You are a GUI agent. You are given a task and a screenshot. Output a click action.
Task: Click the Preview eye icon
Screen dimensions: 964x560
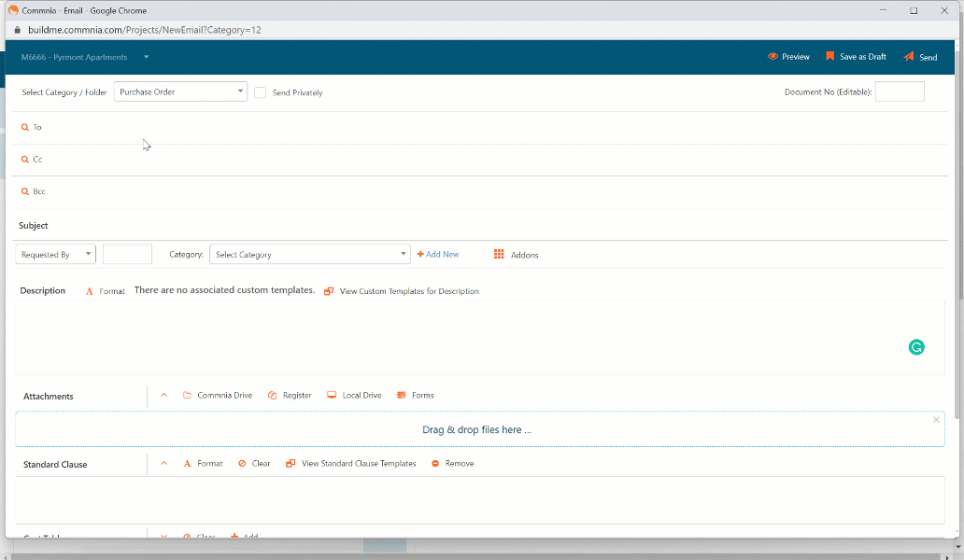click(773, 57)
